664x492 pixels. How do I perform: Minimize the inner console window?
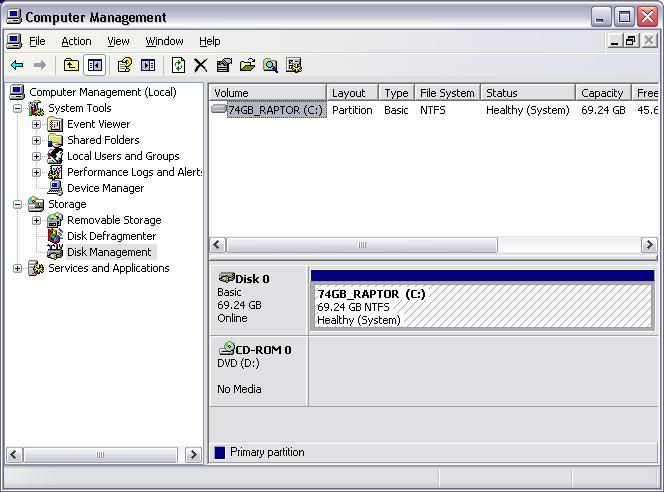point(615,41)
